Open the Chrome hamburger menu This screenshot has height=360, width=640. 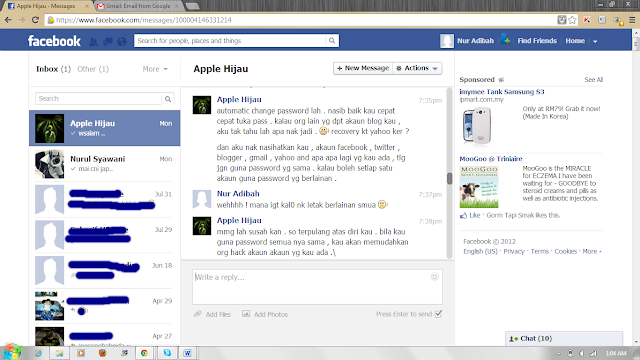pyautogui.click(x=632, y=20)
